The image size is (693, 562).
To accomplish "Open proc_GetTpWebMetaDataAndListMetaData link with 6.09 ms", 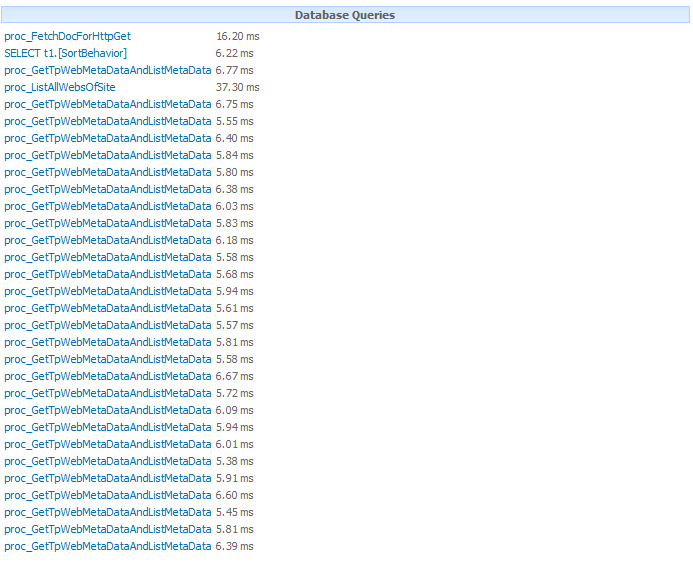I will pos(108,410).
